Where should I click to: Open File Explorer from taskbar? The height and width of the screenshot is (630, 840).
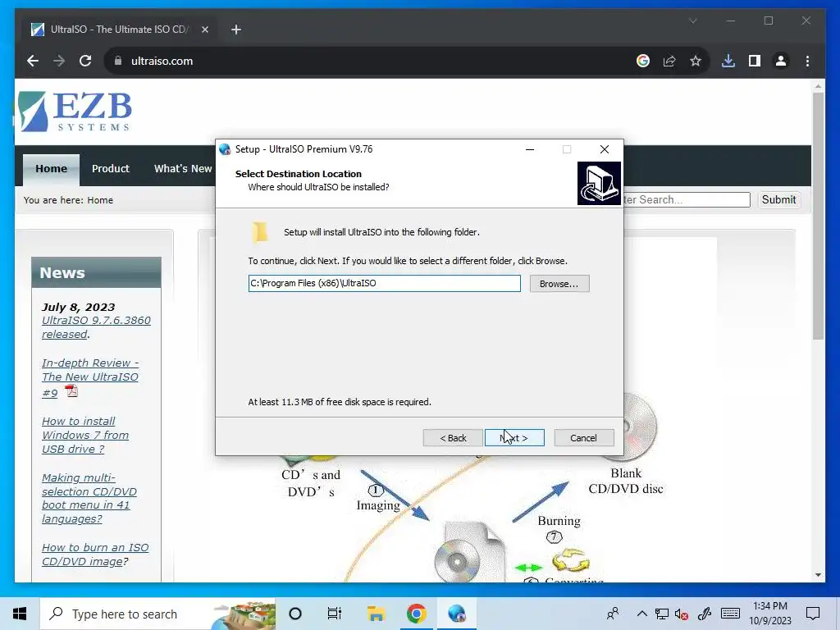376,614
